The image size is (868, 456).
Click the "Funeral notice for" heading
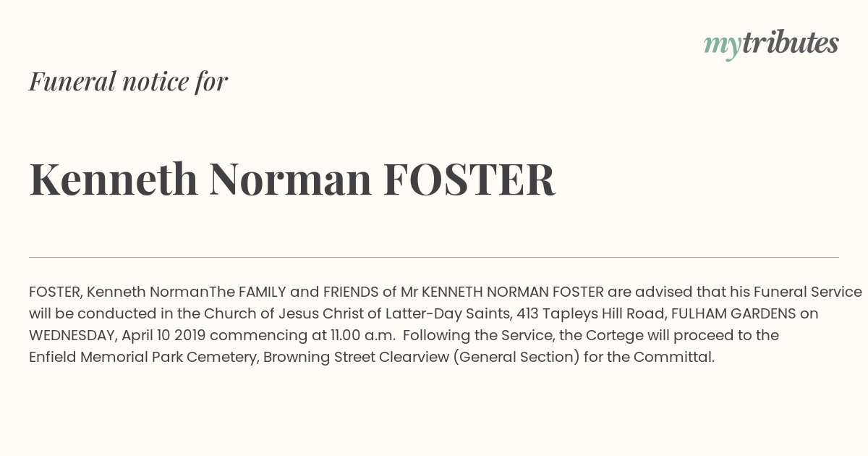128,81
